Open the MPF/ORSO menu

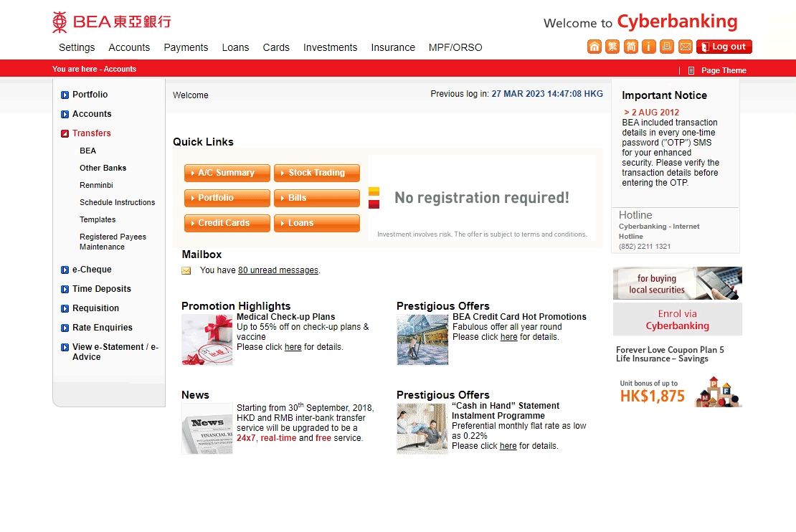(x=455, y=47)
